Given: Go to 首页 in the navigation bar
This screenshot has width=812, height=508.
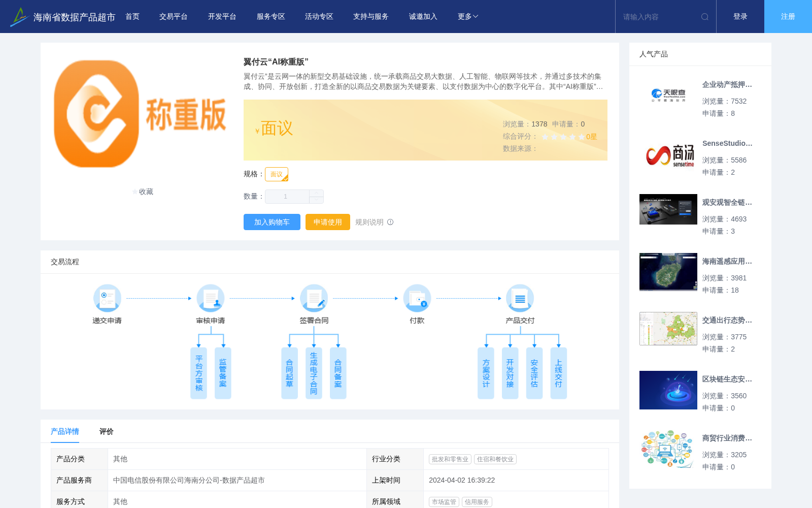Looking at the screenshot, I should (132, 17).
